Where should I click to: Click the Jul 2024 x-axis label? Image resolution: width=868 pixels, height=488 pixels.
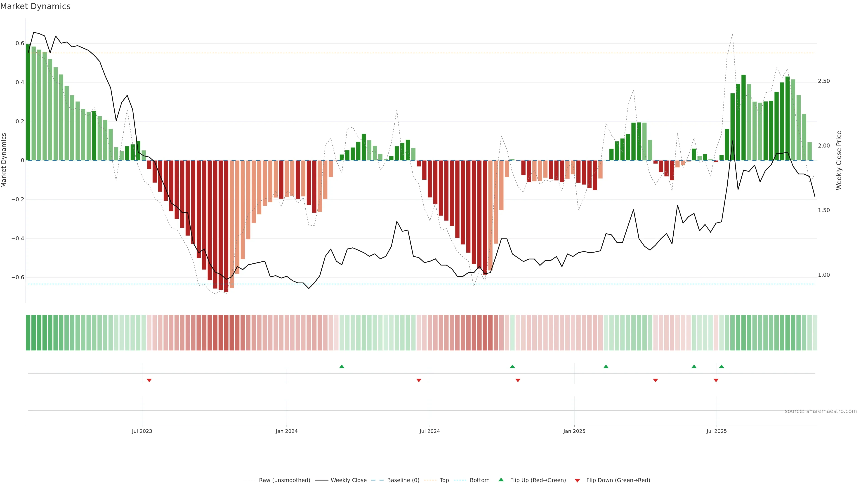(x=430, y=431)
